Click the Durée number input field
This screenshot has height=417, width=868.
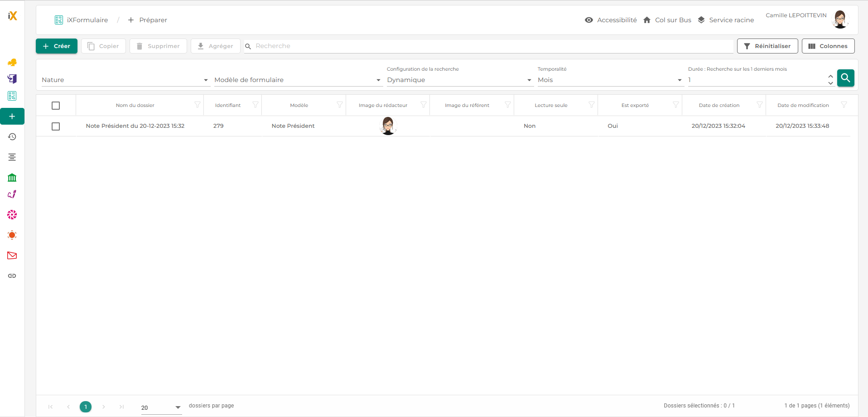(757, 80)
